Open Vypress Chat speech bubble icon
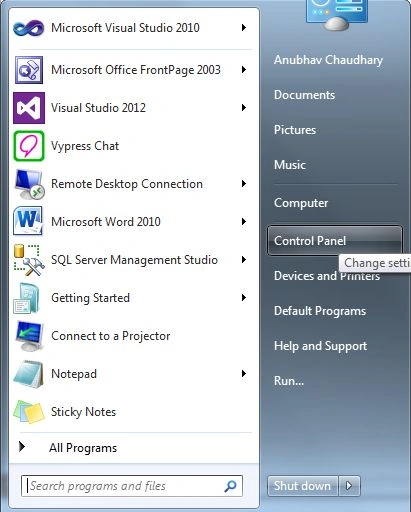Screen dimensions: 411x512 click(x=29, y=146)
